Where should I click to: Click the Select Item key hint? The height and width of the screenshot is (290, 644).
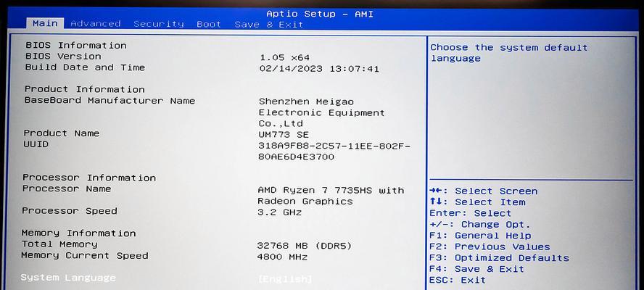coord(478,202)
